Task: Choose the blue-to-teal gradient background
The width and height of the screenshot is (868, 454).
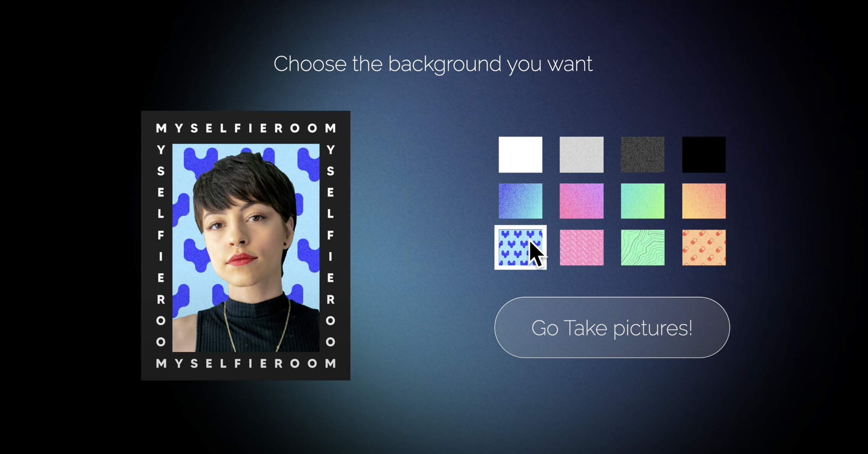Action: (520, 201)
